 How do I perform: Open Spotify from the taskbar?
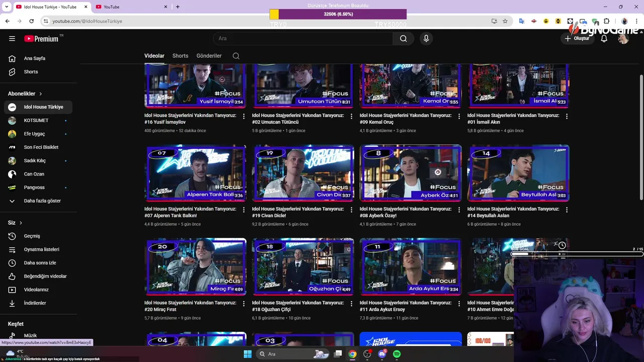[x=397, y=354]
